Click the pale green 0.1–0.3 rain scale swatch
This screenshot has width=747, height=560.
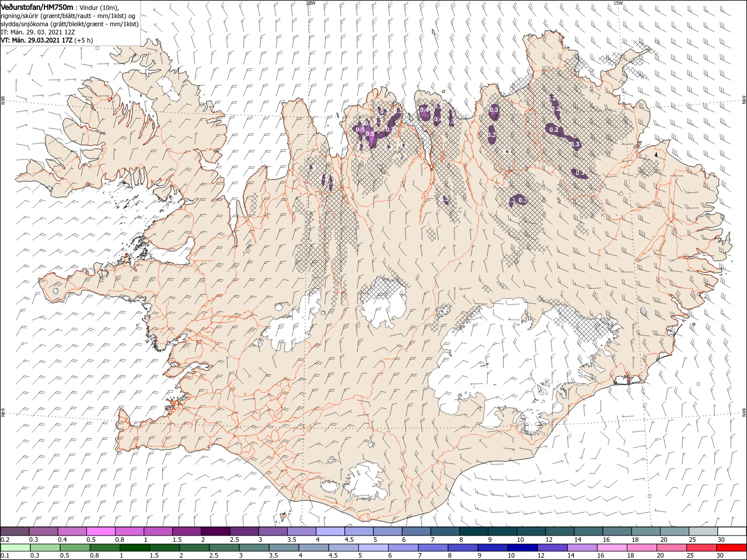(x=15, y=548)
